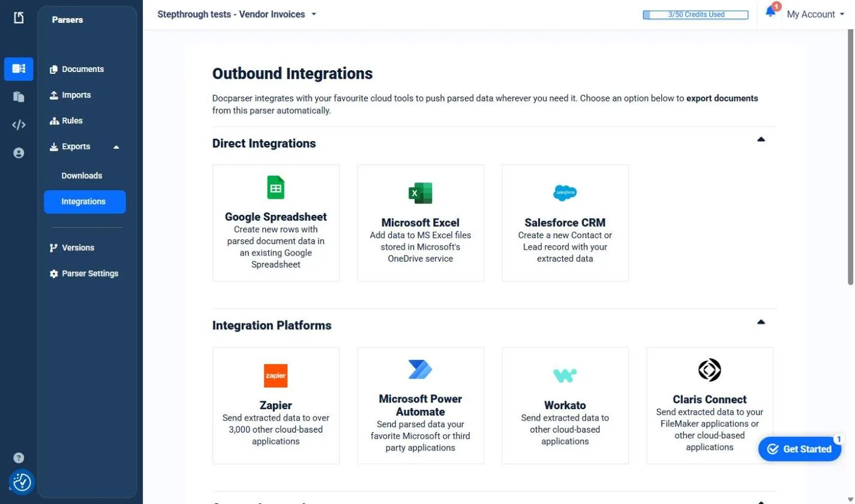This screenshot has height=504, width=855.
Task: Click the page vertical scrollbar
Action: click(x=851, y=156)
